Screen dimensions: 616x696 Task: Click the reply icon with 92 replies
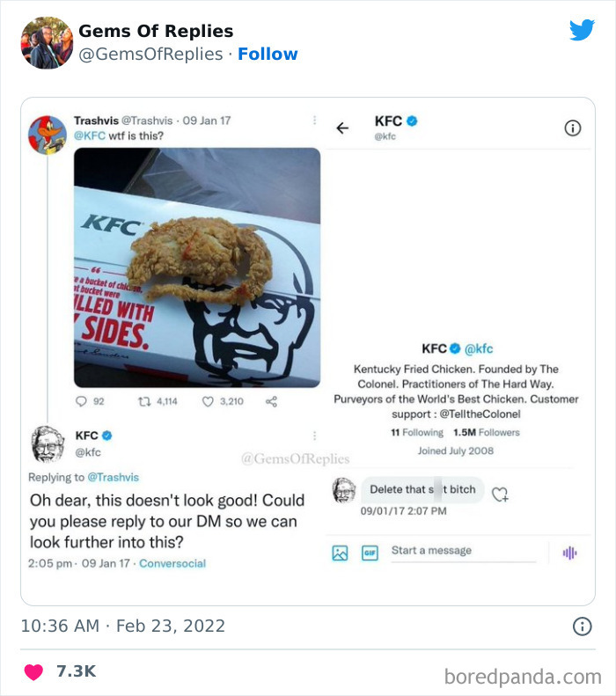pyautogui.click(x=81, y=401)
